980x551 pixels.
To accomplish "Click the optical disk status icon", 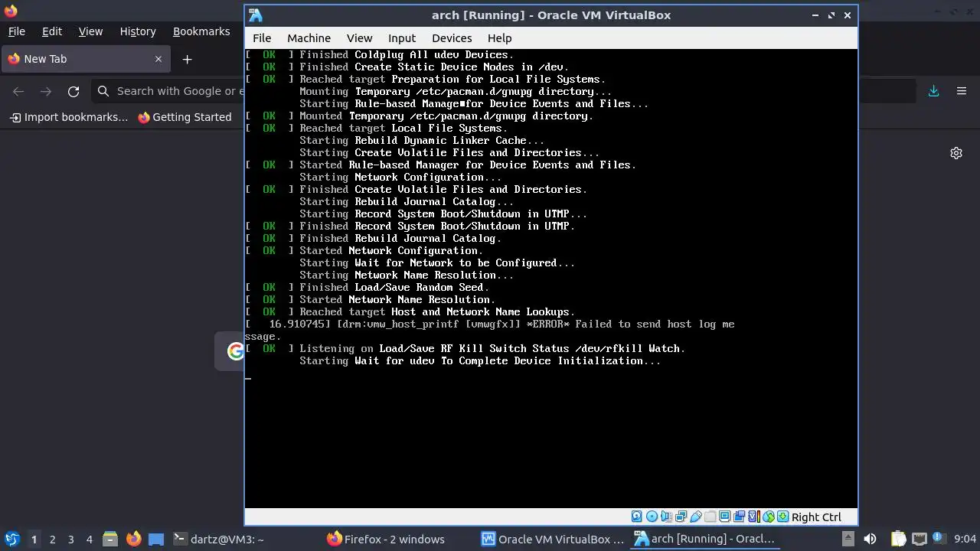I will 652,517.
